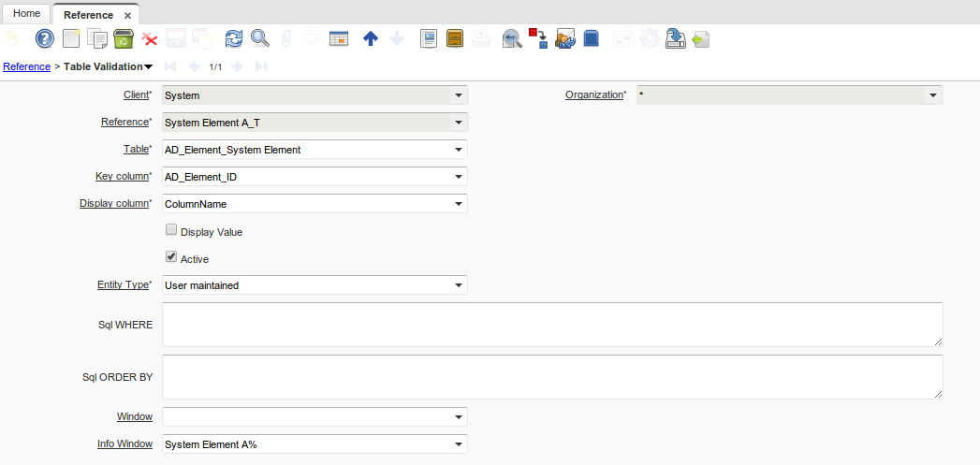Create a new record with toolbar icon
980x465 pixels.
coord(71,38)
